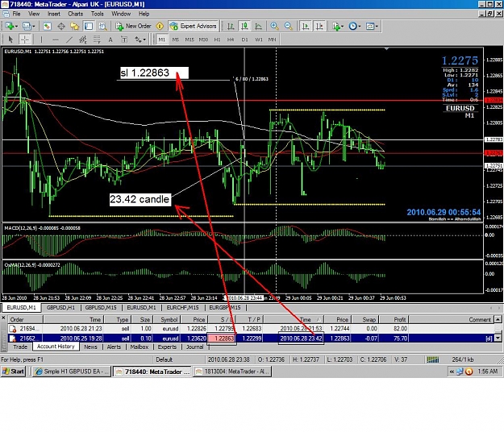
Task: Open the News tab in Terminal
Action: pyautogui.click(x=90, y=347)
